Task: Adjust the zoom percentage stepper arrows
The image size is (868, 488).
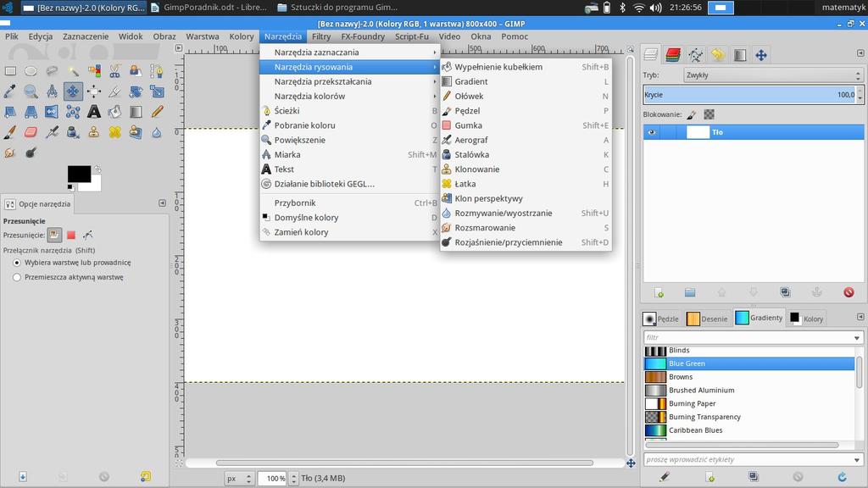Action: point(294,479)
